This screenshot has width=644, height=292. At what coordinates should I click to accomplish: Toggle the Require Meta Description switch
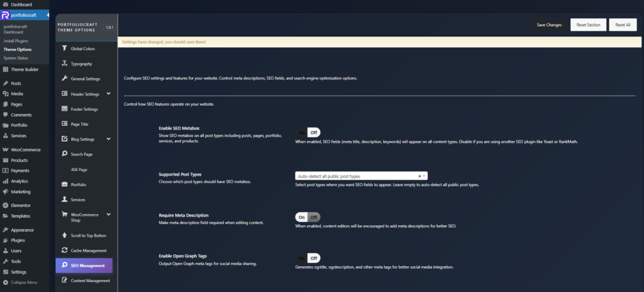(x=308, y=216)
